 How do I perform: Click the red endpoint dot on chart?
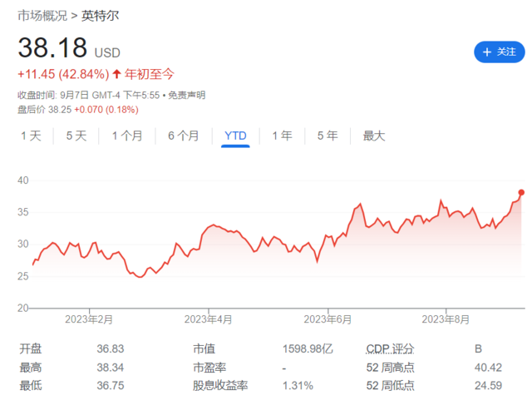tap(521, 192)
